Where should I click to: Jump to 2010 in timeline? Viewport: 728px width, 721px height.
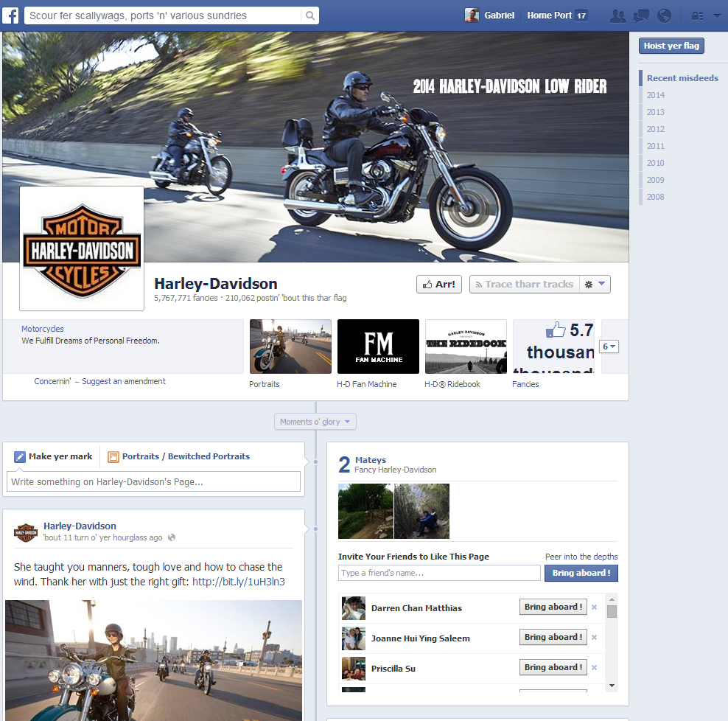pyautogui.click(x=656, y=163)
